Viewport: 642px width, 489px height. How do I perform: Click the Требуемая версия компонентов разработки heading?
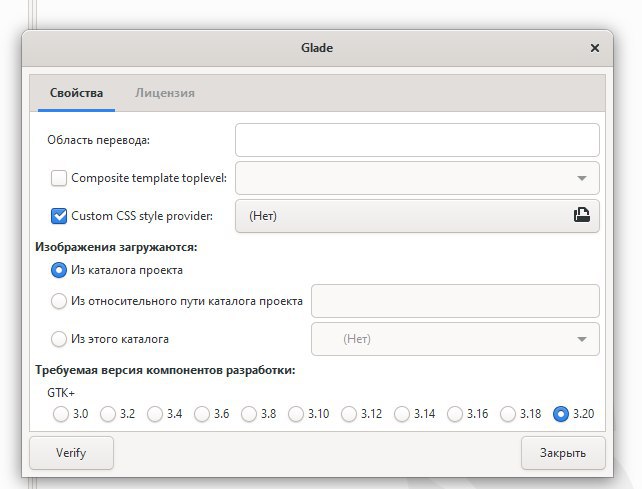[x=165, y=370]
